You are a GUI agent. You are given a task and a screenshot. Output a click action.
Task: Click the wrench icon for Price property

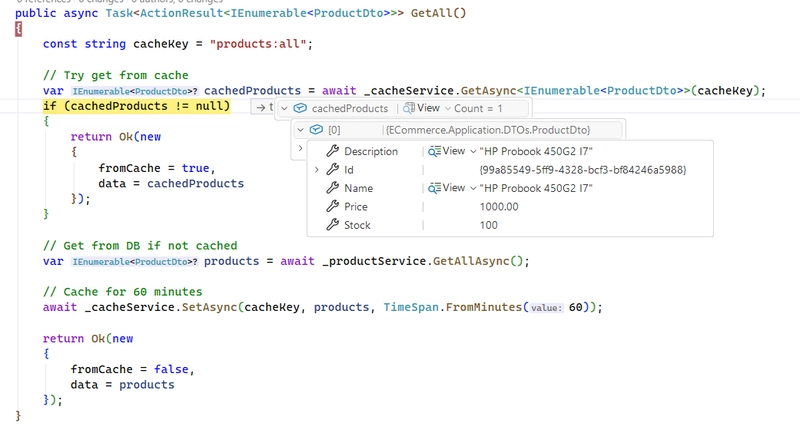(x=333, y=206)
